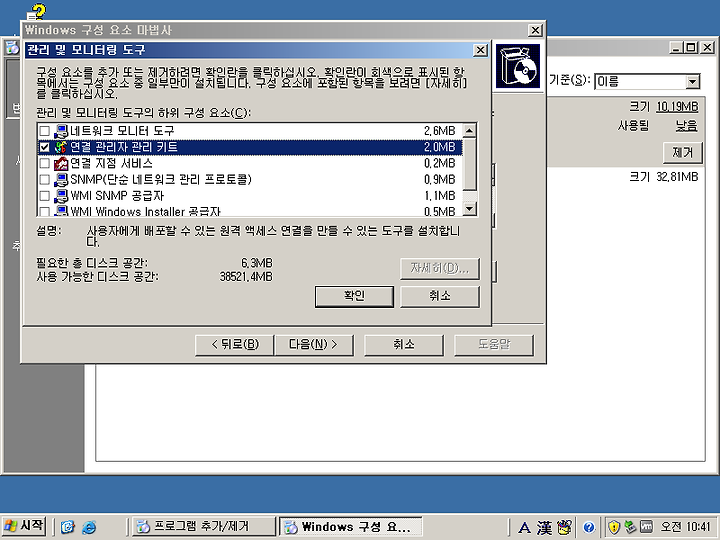Image resolution: width=720 pixels, height=540 pixels.
Task: Switch to 프로그램 추가/제거 taskbar button
Action: click(x=203, y=527)
